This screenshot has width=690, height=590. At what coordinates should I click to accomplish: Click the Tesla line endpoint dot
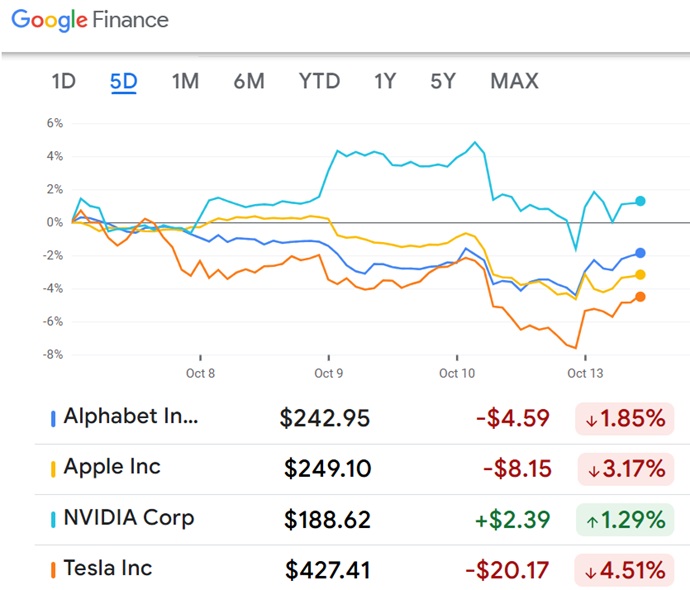[x=640, y=296]
